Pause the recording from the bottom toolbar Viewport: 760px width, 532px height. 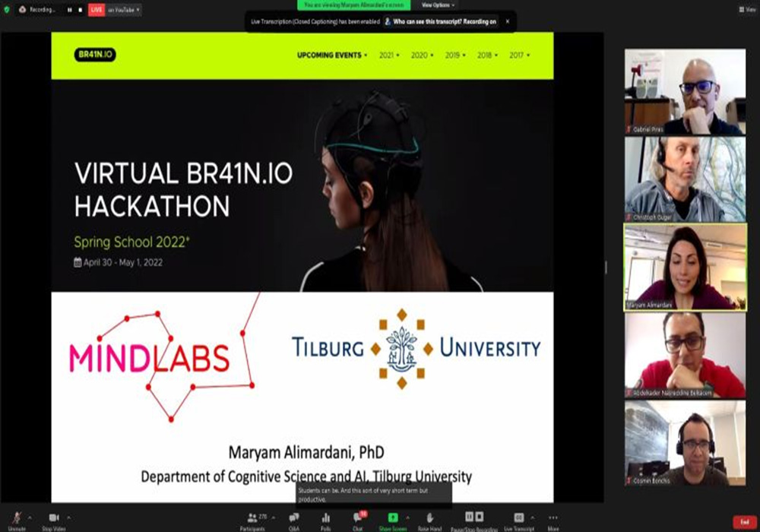click(469, 517)
